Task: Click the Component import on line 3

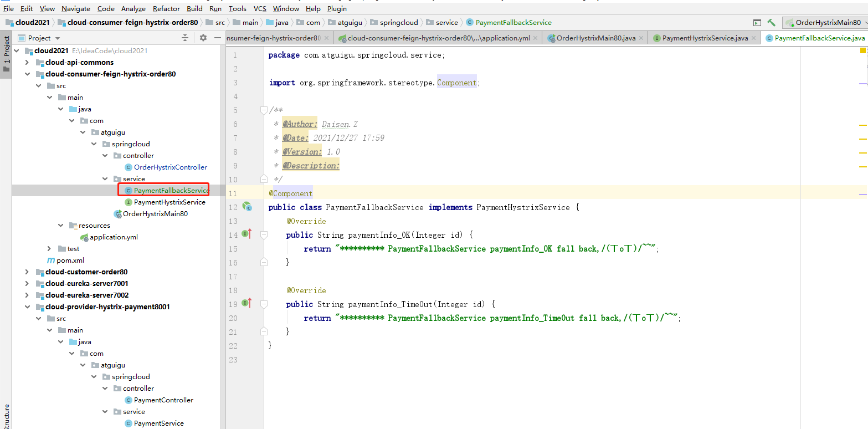Action: pos(456,83)
